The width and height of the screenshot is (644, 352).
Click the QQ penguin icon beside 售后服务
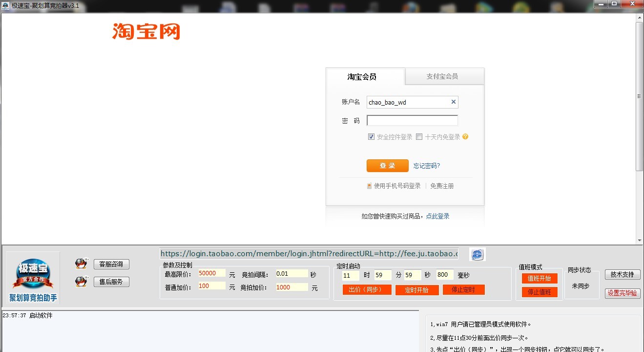[x=81, y=282]
